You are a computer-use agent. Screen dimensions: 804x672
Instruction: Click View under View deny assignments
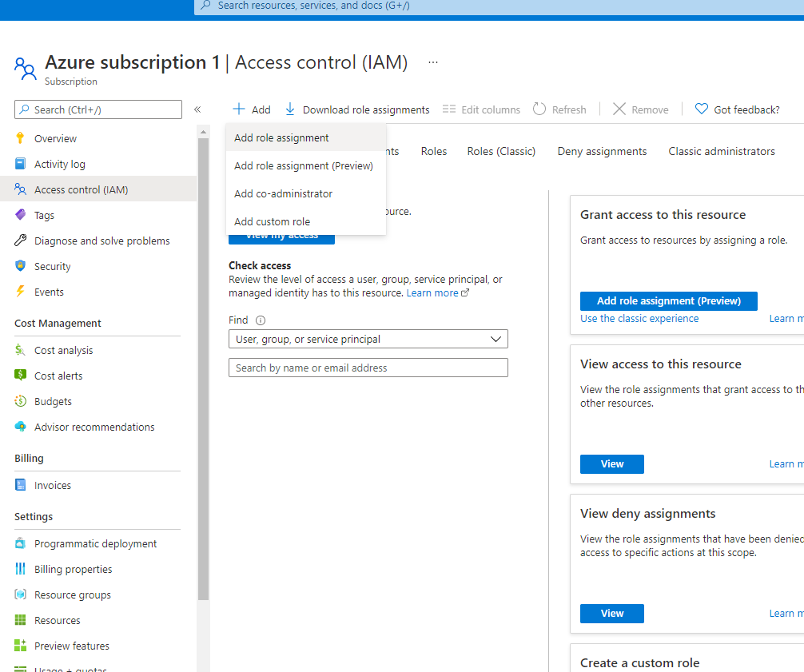(612, 614)
